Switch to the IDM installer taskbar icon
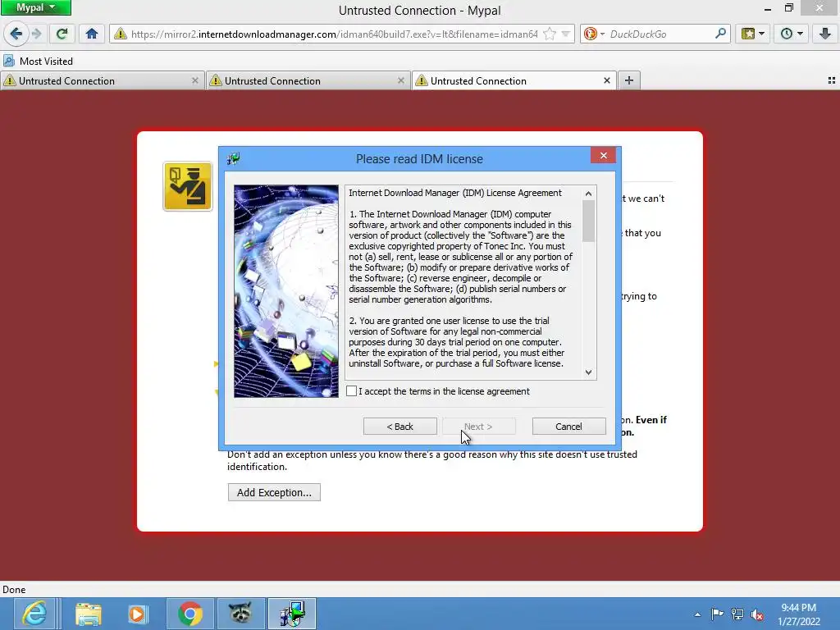This screenshot has height=630, width=840. coord(292,614)
